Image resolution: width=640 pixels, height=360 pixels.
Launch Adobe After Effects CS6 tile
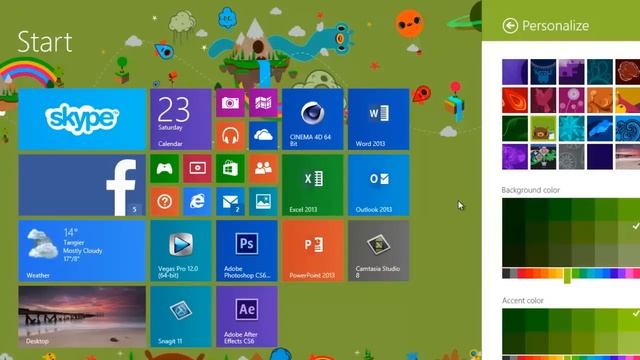[x=247, y=317]
